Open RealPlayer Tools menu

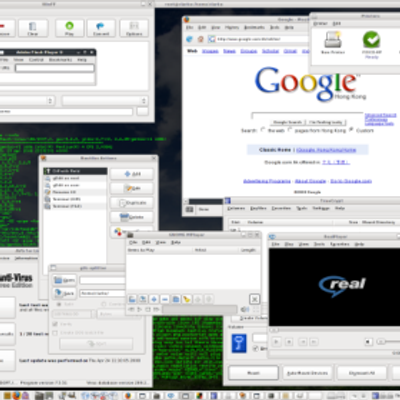tap(319, 244)
